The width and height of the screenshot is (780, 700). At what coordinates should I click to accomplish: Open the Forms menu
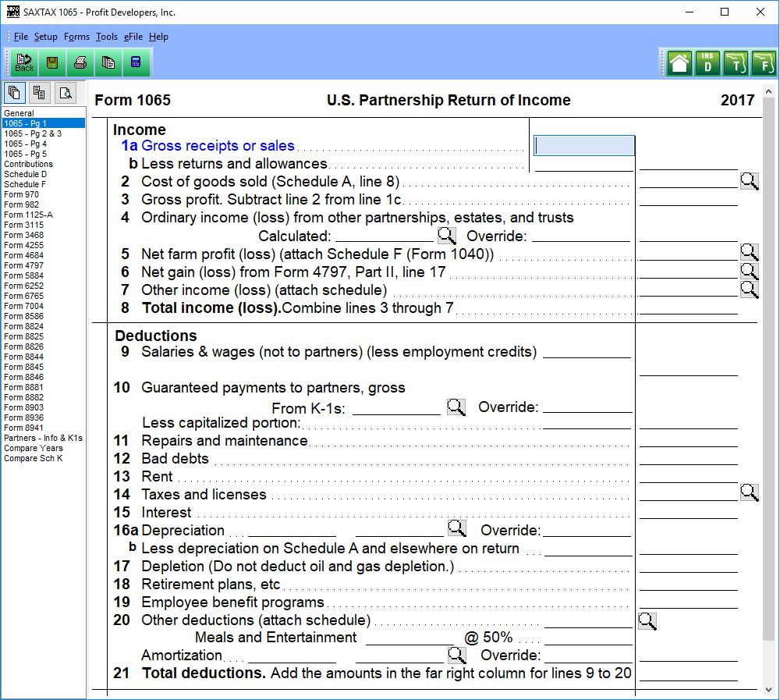[76, 37]
